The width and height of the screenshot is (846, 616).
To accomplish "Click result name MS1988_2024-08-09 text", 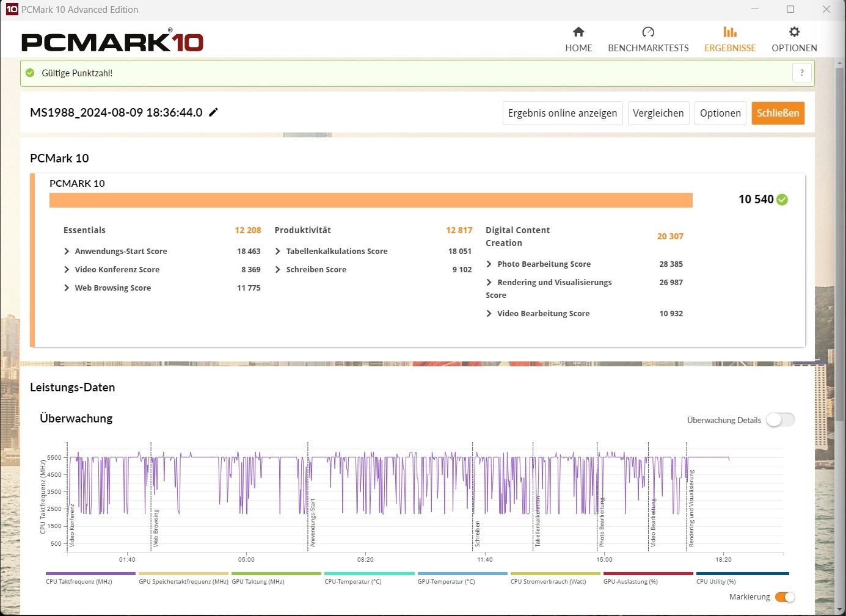I will (116, 112).
